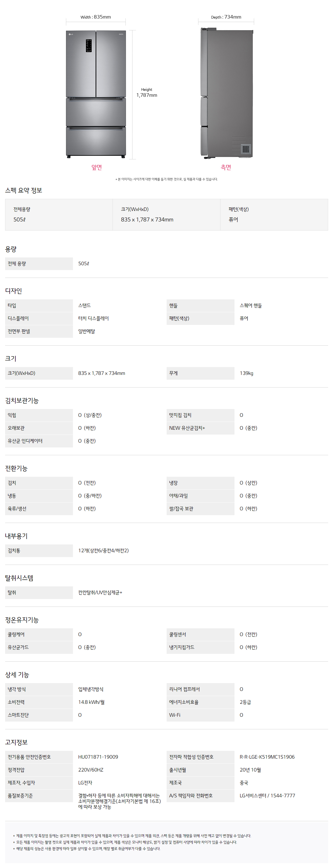
Task: Click the safety certification number HU071871-19009
Action: (x=98, y=757)
